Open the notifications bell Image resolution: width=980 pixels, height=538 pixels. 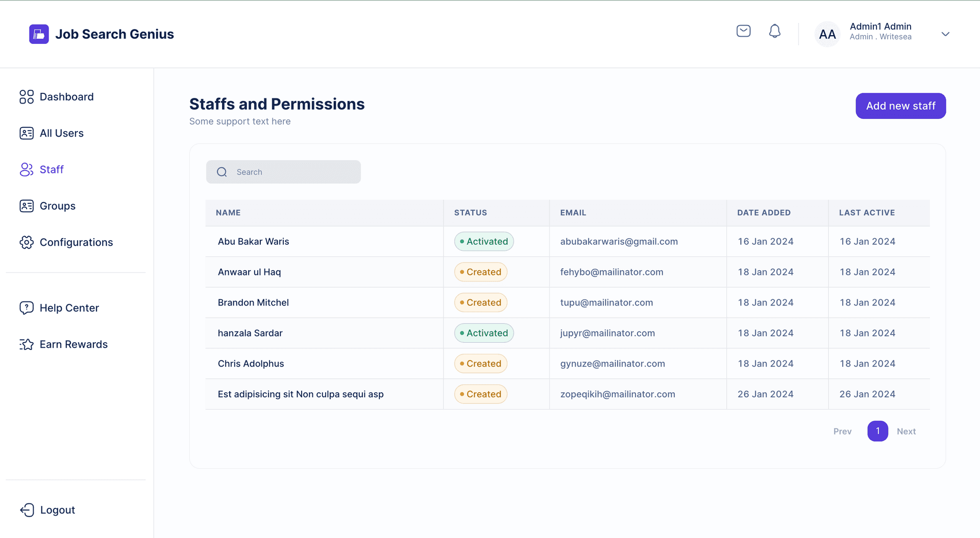click(x=774, y=31)
